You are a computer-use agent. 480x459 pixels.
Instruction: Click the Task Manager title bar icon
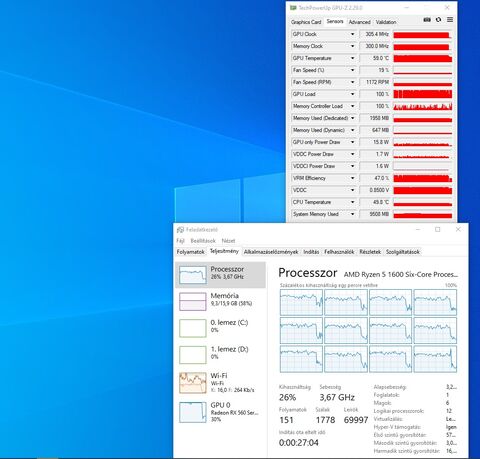[180, 230]
